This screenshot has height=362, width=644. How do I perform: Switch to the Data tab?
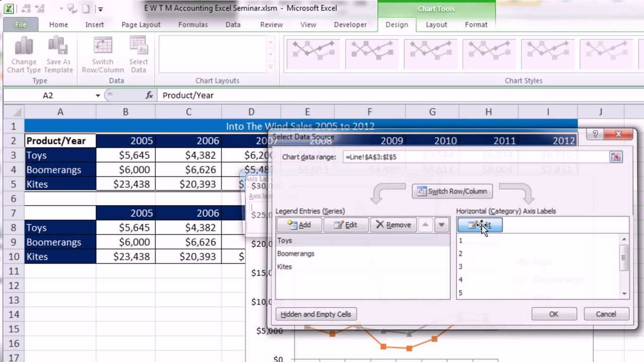tap(233, 24)
